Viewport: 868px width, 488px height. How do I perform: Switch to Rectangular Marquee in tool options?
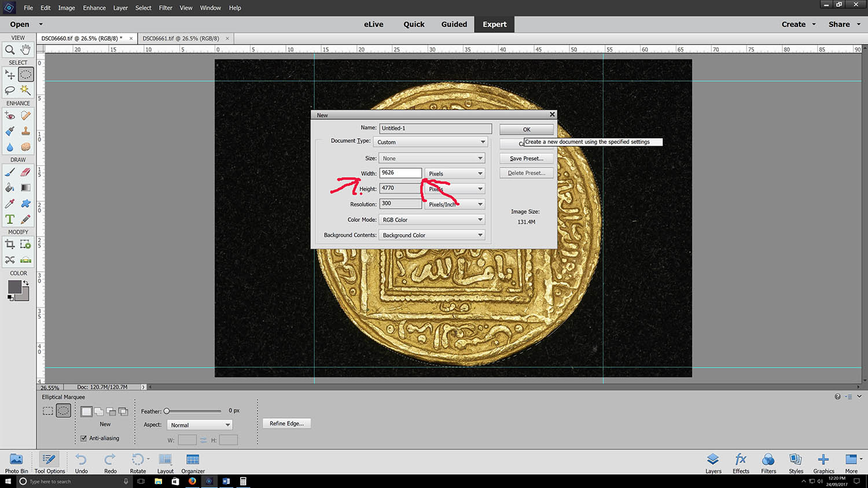[48, 411]
